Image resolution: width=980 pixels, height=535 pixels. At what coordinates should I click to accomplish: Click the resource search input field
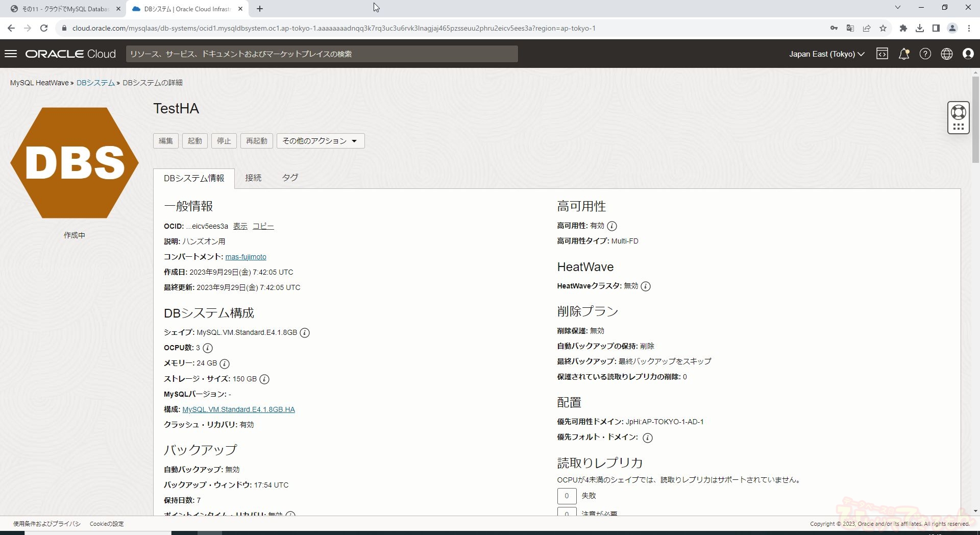tap(322, 54)
